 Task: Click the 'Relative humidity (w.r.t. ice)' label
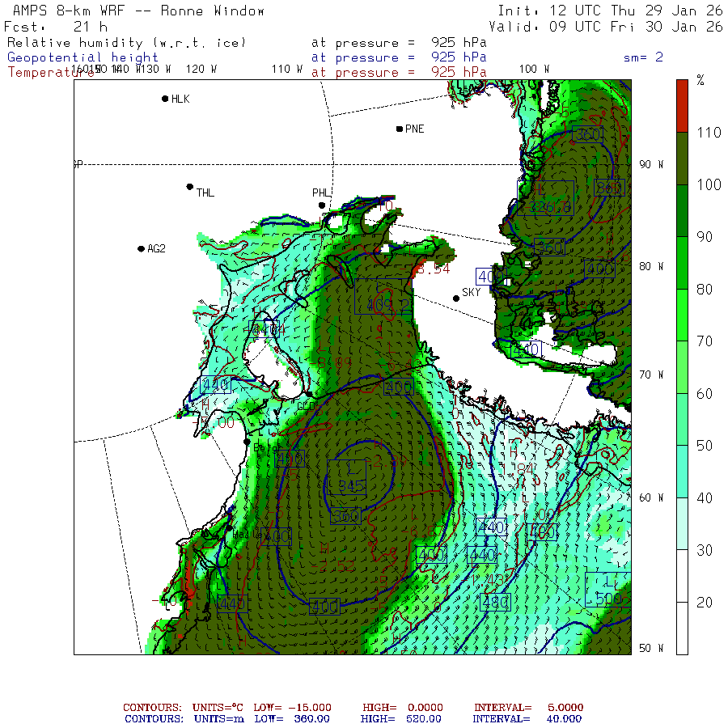pyautogui.click(x=126, y=43)
